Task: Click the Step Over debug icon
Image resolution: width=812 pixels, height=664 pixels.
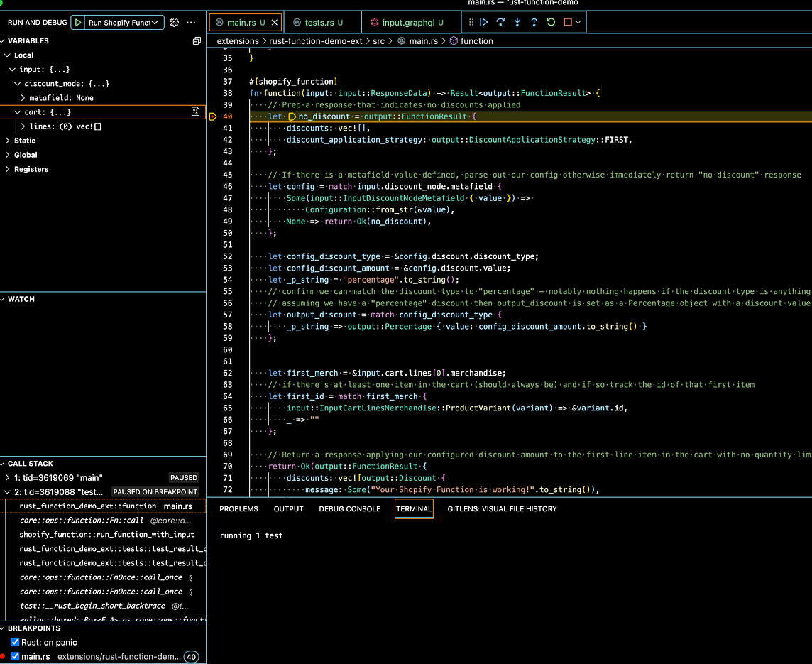Action: tap(500, 23)
